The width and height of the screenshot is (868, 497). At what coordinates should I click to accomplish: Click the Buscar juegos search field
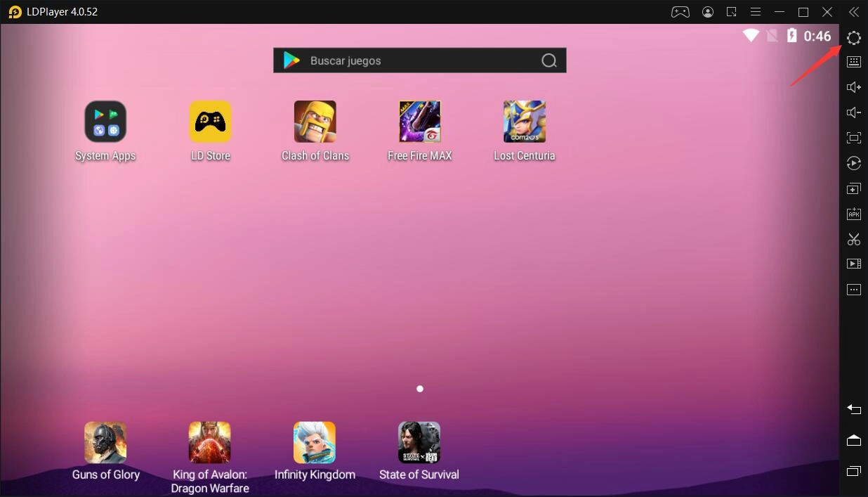[420, 60]
